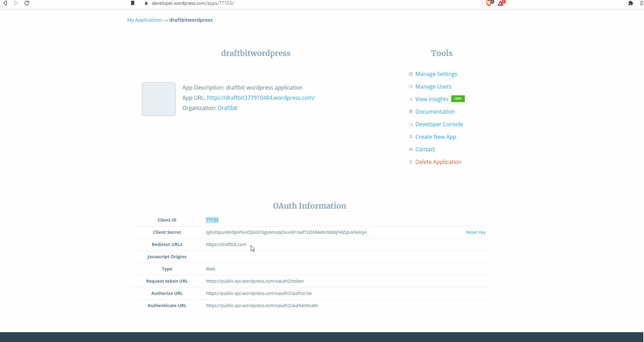This screenshot has height=342, width=644.
Task: Go back using browser back arrow
Action: [5, 3]
